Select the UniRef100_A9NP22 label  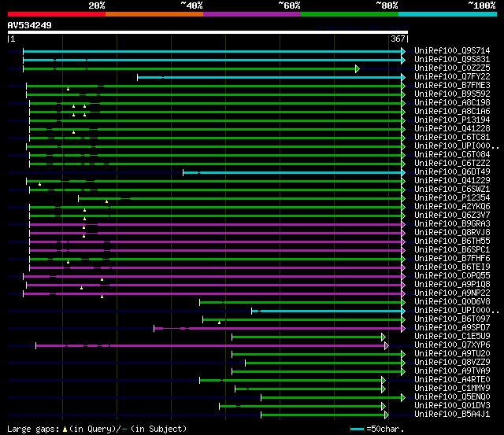(452, 293)
